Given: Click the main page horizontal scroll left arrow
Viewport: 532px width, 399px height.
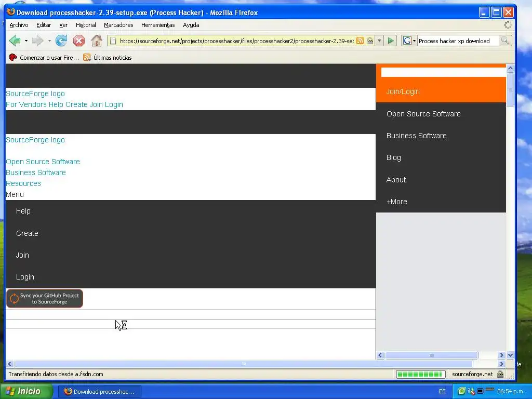Looking at the screenshot, I should point(9,364).
